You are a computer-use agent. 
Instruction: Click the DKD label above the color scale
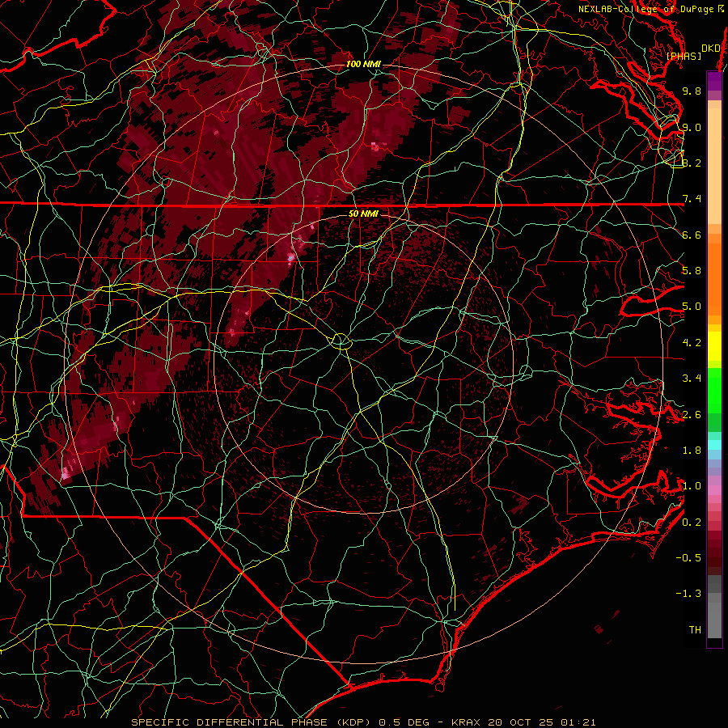(x=710, y=49)
